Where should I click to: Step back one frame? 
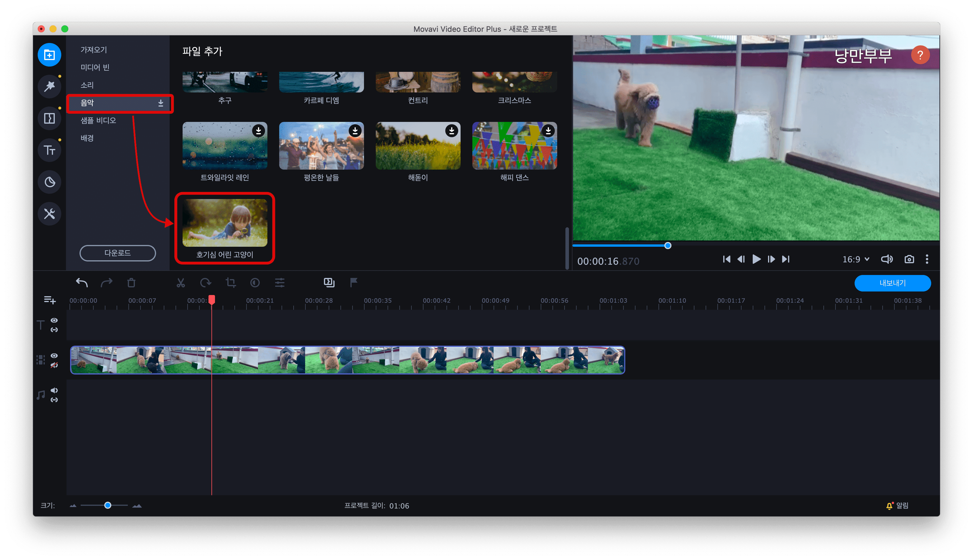click(741, 259)
